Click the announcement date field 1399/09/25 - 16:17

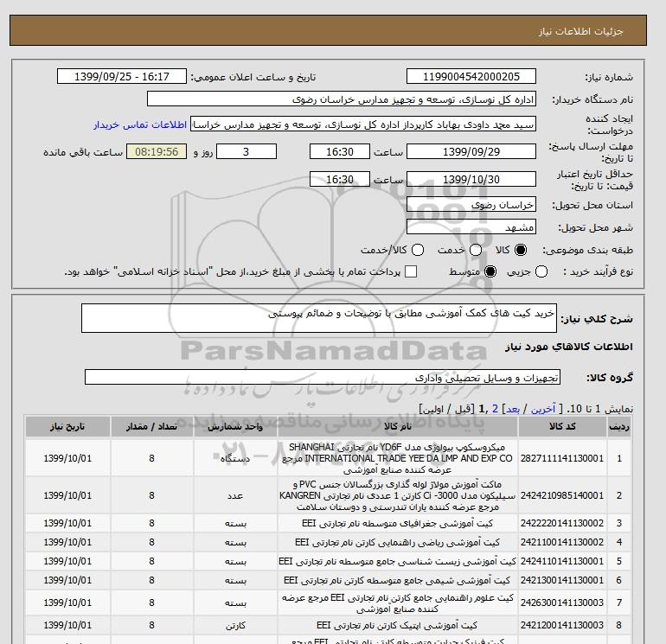click(x=121, y=76)
